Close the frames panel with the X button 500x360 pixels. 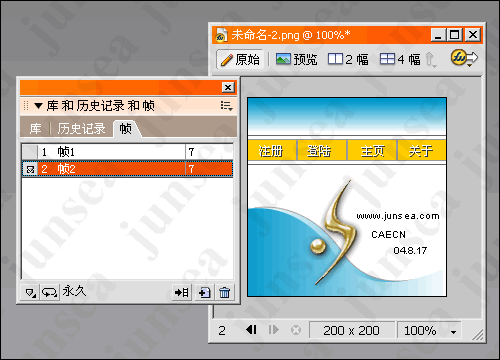(228, 87)
